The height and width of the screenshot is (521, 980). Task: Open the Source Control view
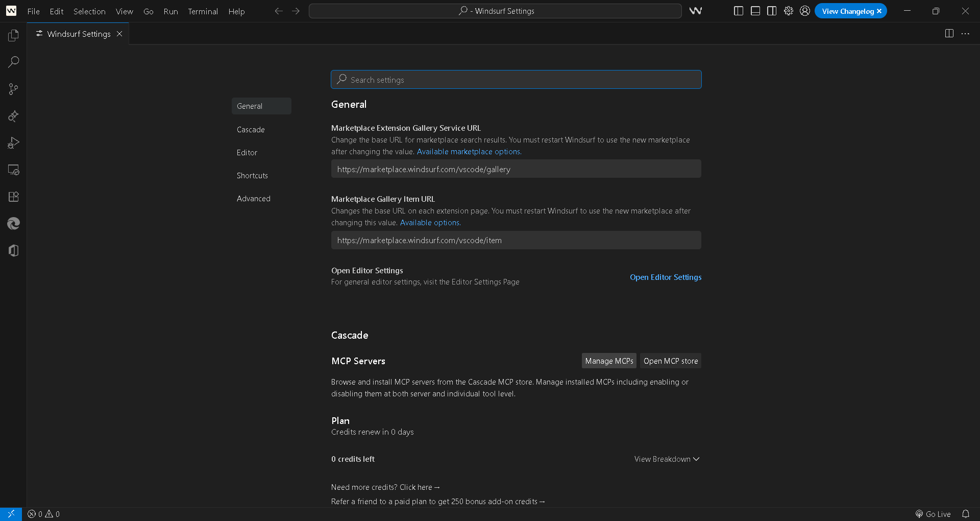(13, 89)
